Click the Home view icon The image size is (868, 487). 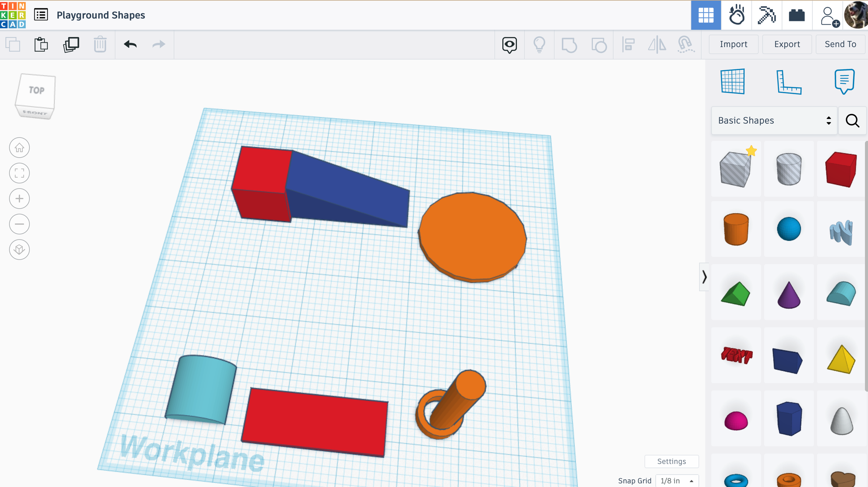click(x=19, y=148)
